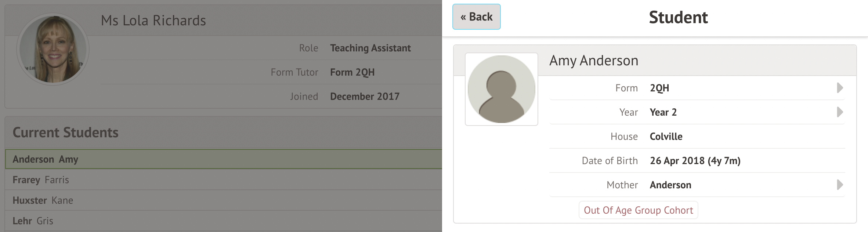
Task: Click the Teaching Assistant role value
Action: [x=370, y=48]
